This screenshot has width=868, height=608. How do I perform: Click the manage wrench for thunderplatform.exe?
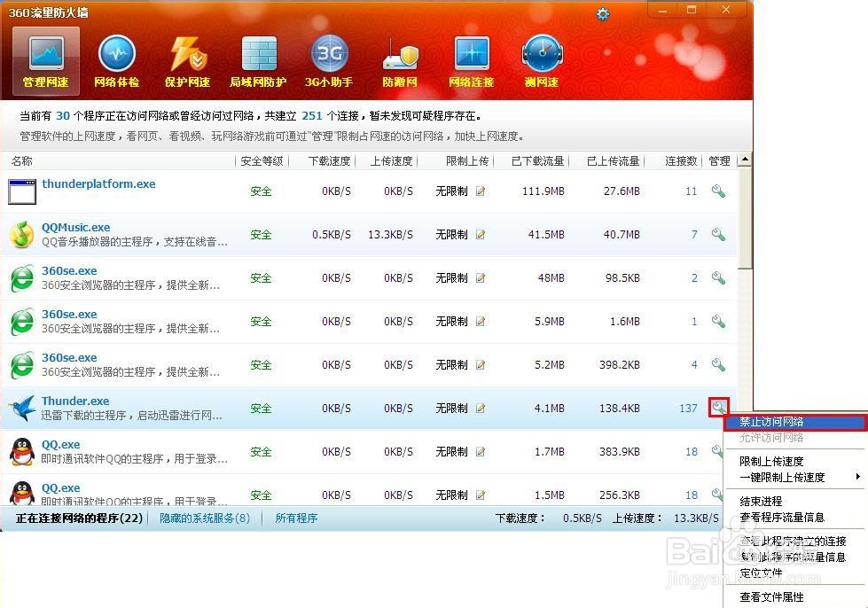[x=718, y=191]
